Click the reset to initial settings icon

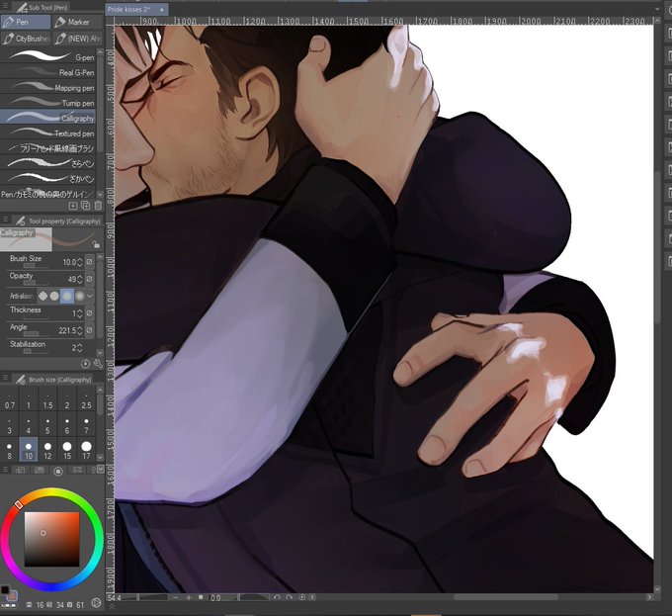coord(86,364)
